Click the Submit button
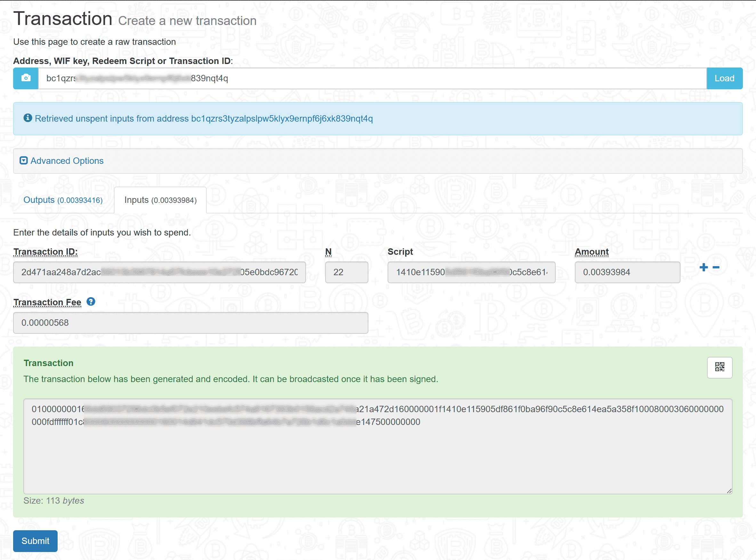756x560 pixels. tap(35, 541)
